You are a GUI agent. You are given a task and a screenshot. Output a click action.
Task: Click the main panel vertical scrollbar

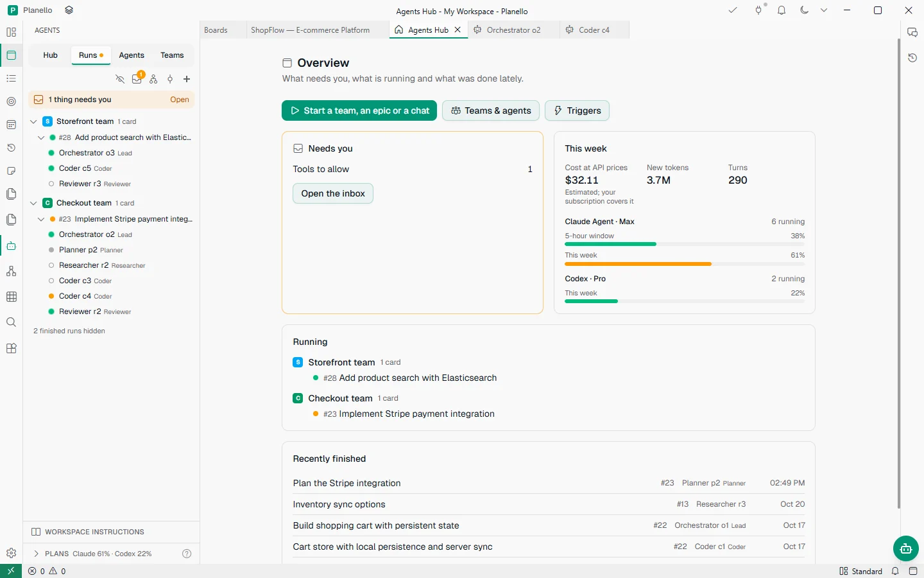898,274
